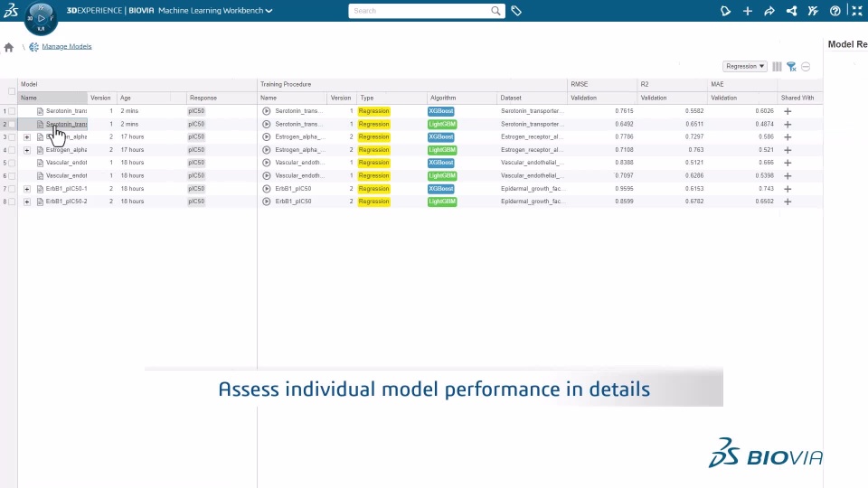Open the tools icon in top bar
This screenshot has width=868, height=488.
(x=813, y=11)
